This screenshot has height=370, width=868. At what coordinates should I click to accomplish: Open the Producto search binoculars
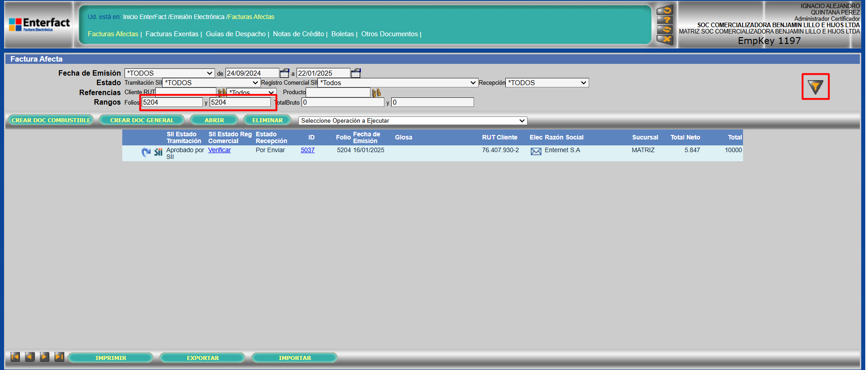(376, 93)
